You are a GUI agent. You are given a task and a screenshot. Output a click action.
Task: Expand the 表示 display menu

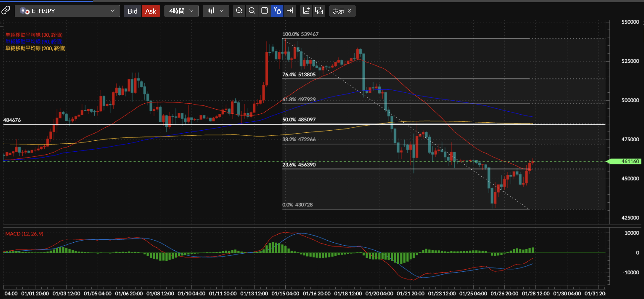[342, 11]
